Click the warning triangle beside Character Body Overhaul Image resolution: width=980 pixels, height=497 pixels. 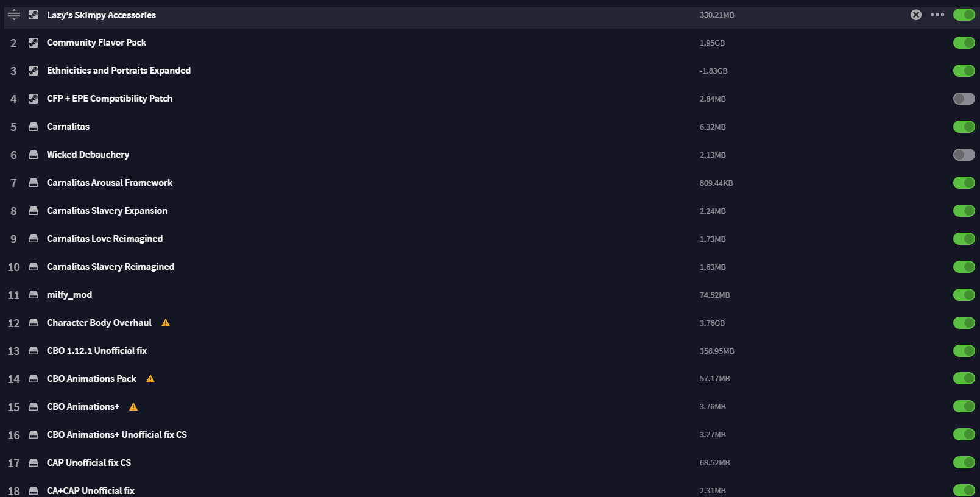pyautogui.click(x=166, y=323)
